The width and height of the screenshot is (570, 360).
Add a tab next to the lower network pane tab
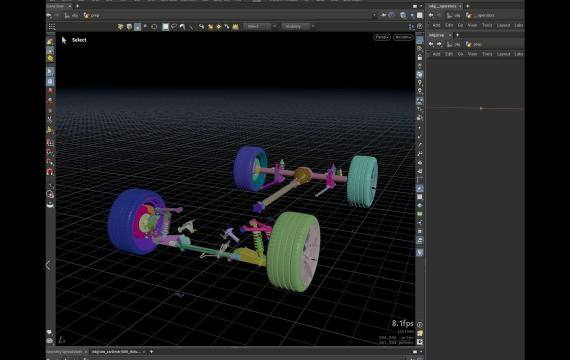pos(457,35)
